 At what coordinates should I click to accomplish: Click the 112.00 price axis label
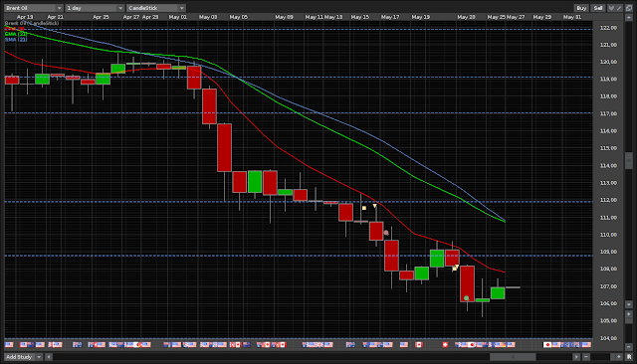coord(608,200)
